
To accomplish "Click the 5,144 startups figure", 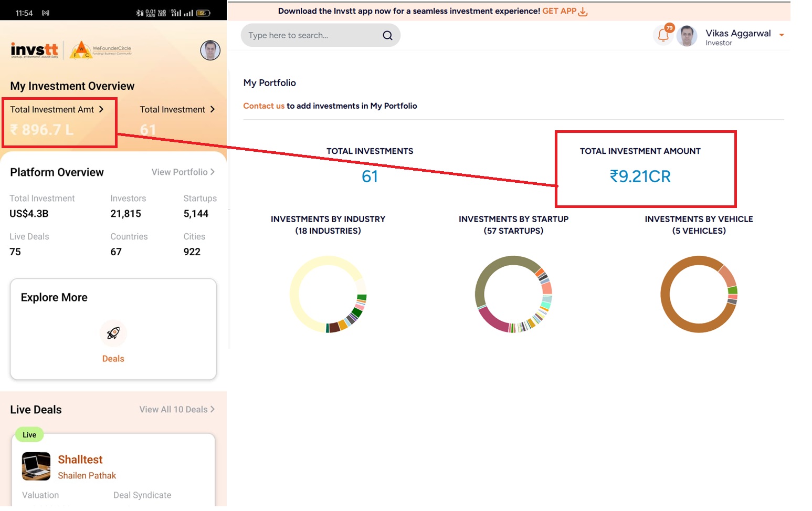I will click(196, 214).
